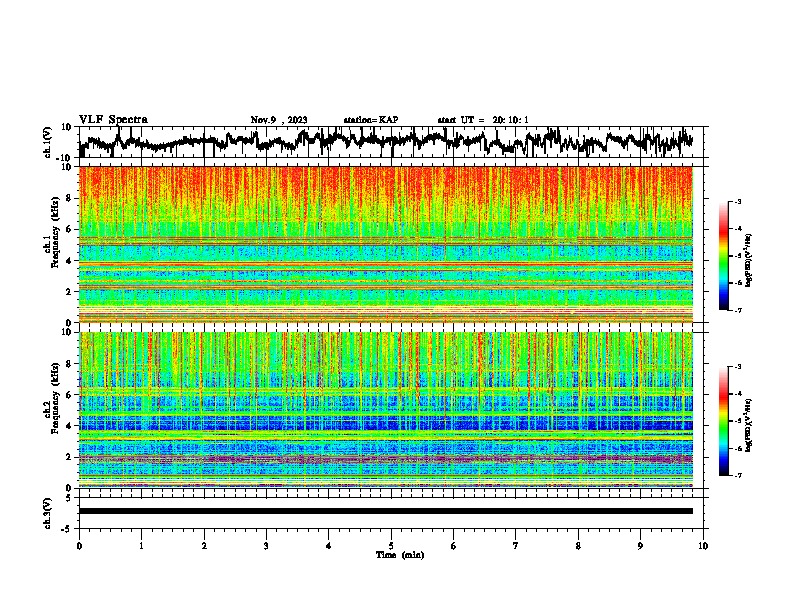Click the "station=KAP" header label
Image resolution: width=792 pixels, height=612 pixels.
(371, 120)
